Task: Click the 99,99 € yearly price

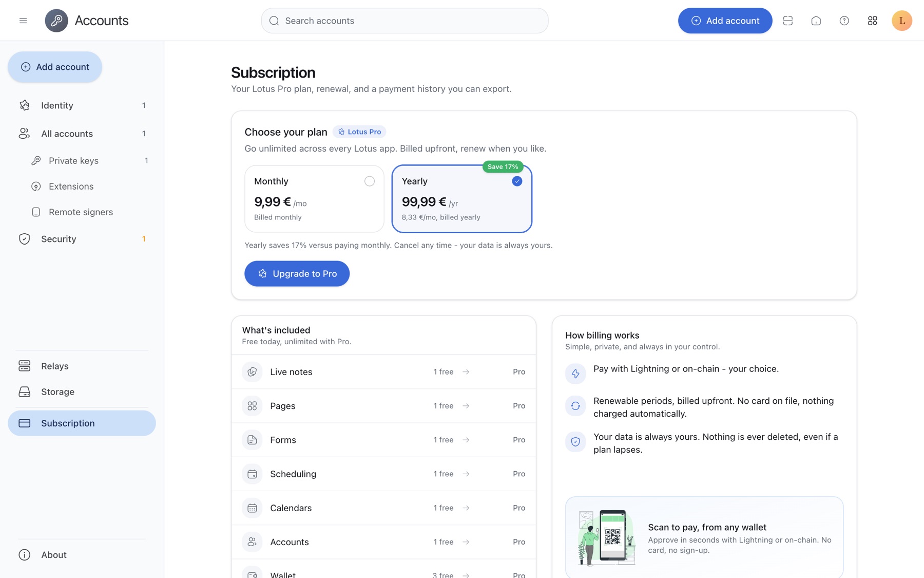Action: coord(424,202)
